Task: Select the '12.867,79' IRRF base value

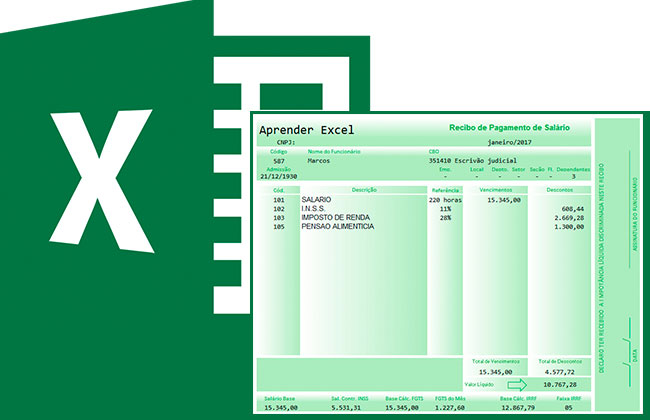Action: [x=518, y=408]
